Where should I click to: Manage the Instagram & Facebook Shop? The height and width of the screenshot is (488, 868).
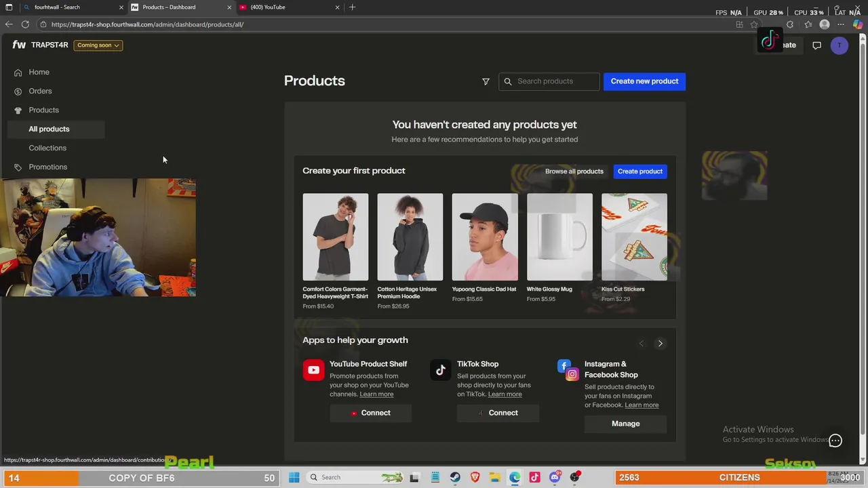point(625,424)
